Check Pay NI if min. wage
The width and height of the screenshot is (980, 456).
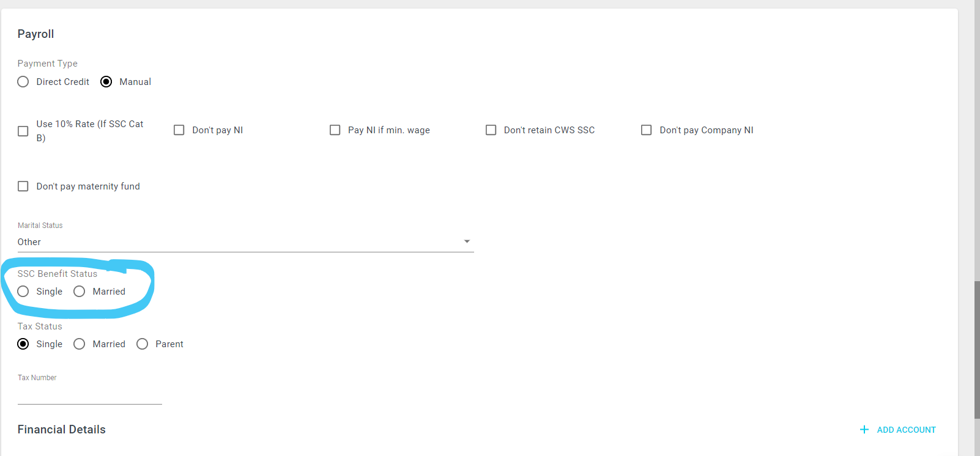[x=335, y=130]
